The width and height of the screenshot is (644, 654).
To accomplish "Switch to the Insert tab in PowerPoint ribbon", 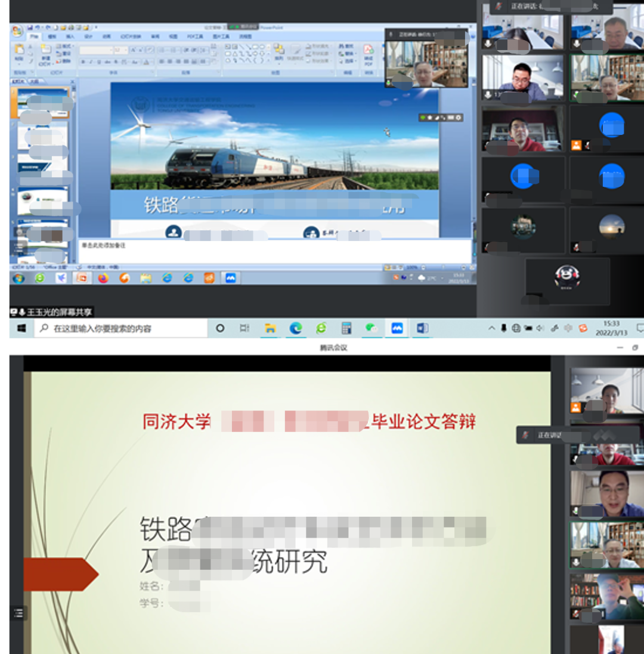I will tap(70, 37).
